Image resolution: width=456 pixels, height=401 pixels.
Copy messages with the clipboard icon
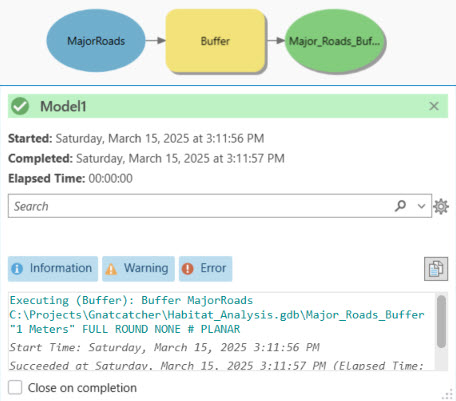(x=436, y=269)
